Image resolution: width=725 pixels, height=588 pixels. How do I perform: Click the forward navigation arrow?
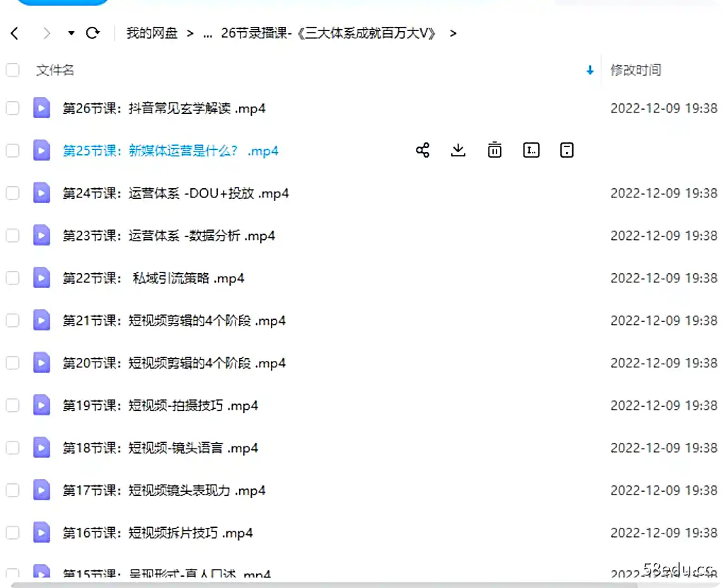pyautogui.click(x=47, y=33)
